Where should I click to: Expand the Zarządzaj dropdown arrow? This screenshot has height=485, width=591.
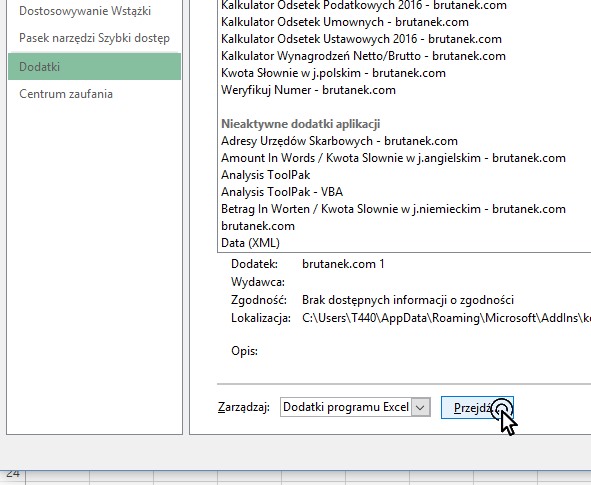[x=421, y=407]
